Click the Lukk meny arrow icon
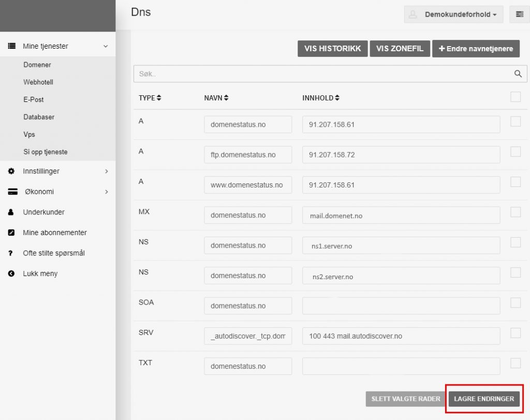 coord(11,273)
